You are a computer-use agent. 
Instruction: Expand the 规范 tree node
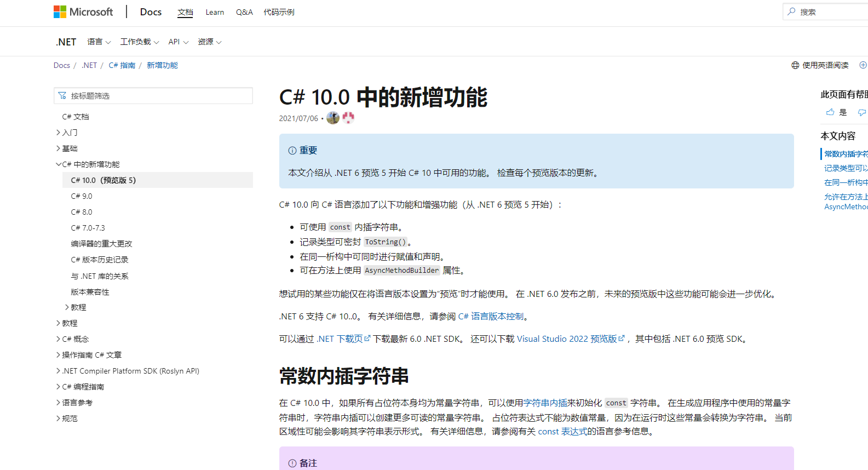pos(58,419)
